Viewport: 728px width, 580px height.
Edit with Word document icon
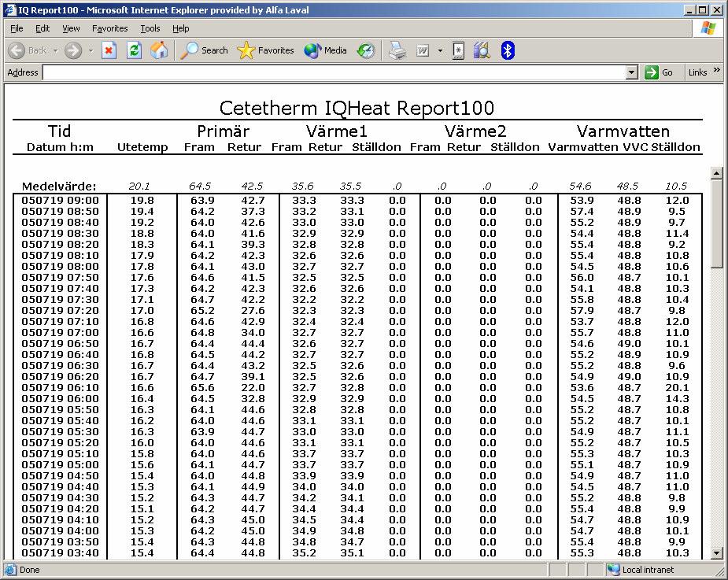(x=423, y=50)
